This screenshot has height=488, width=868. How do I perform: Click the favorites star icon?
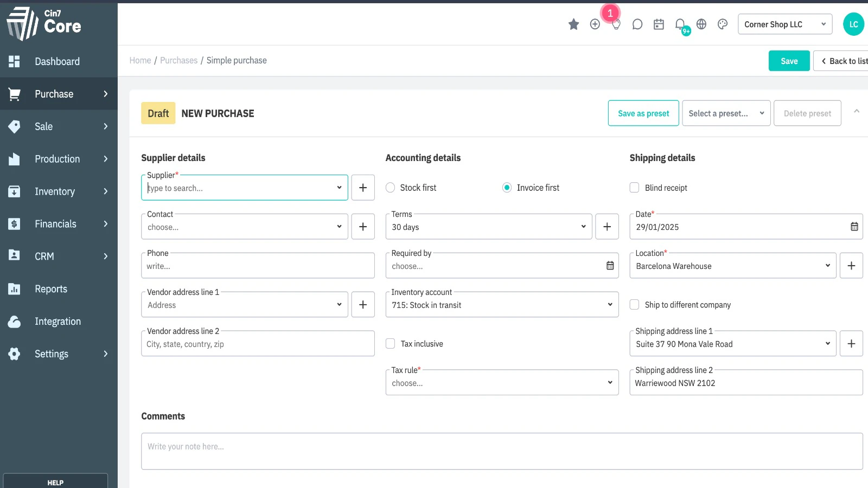click(x=573, y=24)
